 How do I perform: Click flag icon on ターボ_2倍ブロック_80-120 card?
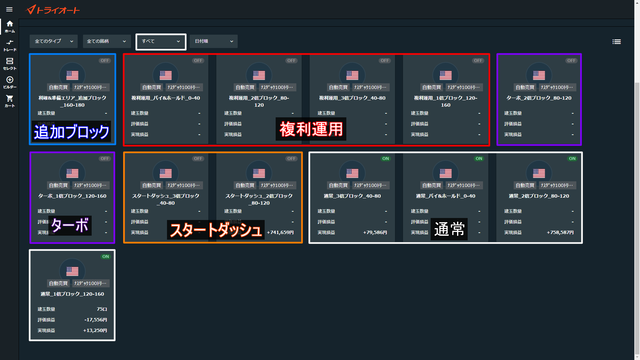[539, 75]
